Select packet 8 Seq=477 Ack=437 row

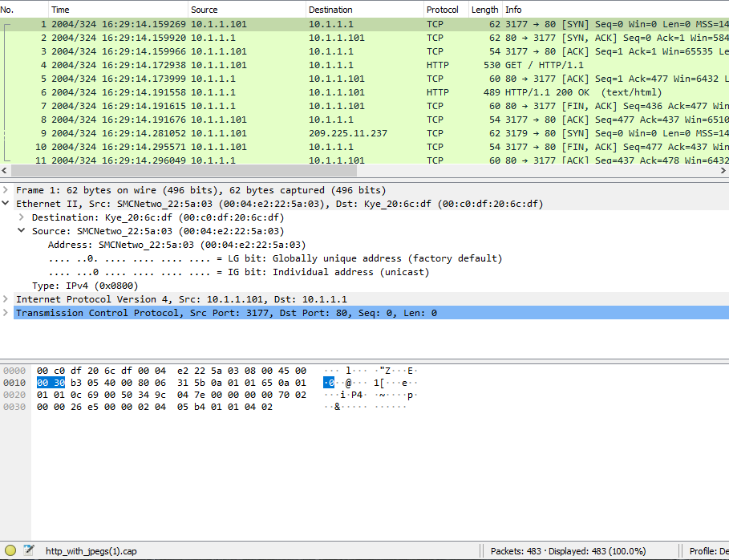pyautogui.click(x=364, y=120)
